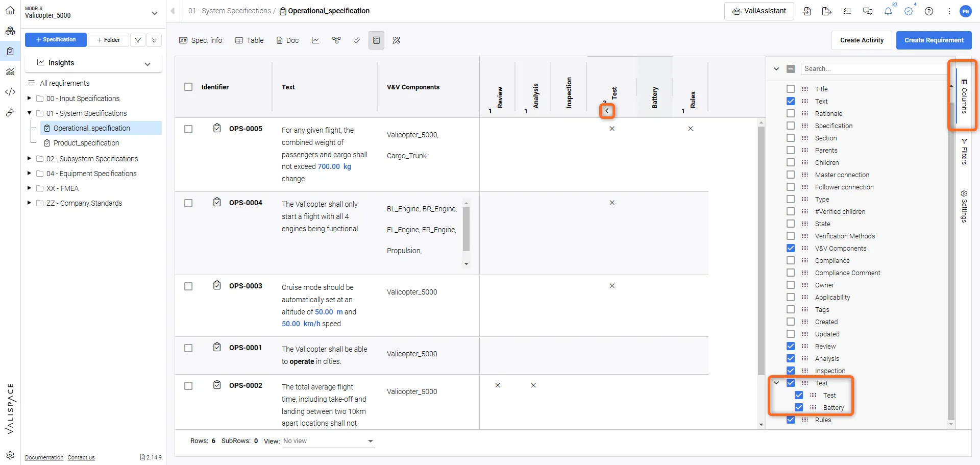Screen dimensions: 980x465
Task: Open the help question mark icon
Action: tap(929, 11)
